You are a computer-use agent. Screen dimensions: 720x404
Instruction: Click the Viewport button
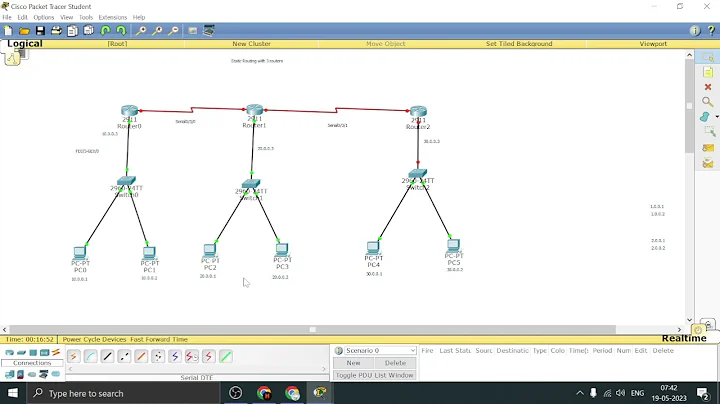[x=653, y=44]
